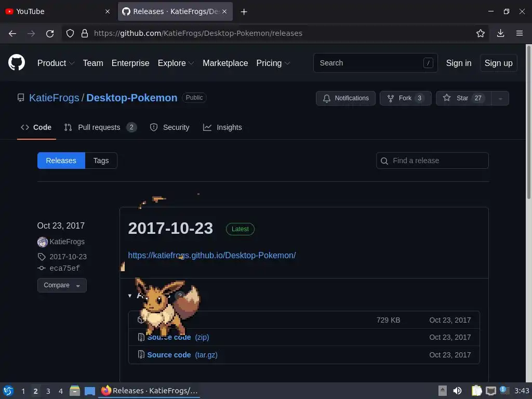Open commit eca75ef
Screen dimensions: 532x399
(64, 269)
